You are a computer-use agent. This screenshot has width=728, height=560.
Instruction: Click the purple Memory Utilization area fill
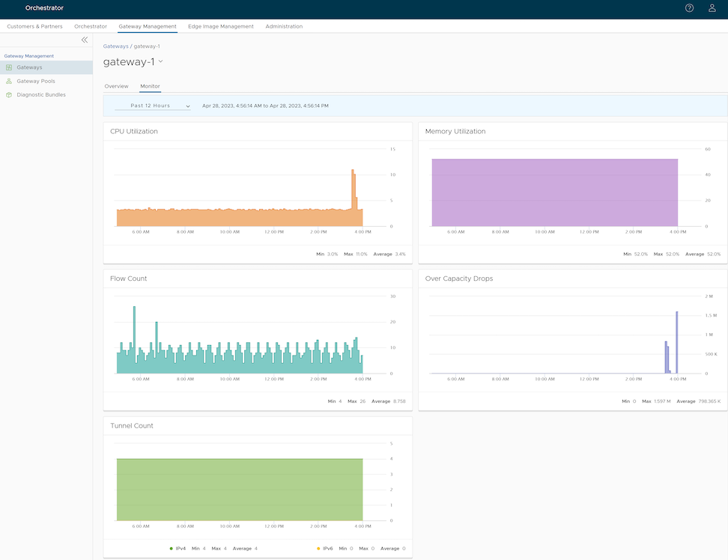click(554, 195)
